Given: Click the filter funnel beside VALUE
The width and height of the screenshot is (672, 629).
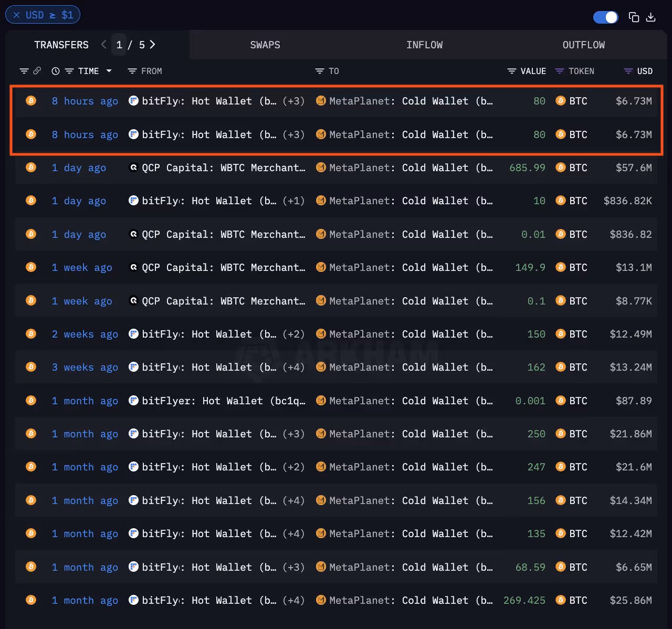Looking at the screenshot, I should click(x=511, y=71).
